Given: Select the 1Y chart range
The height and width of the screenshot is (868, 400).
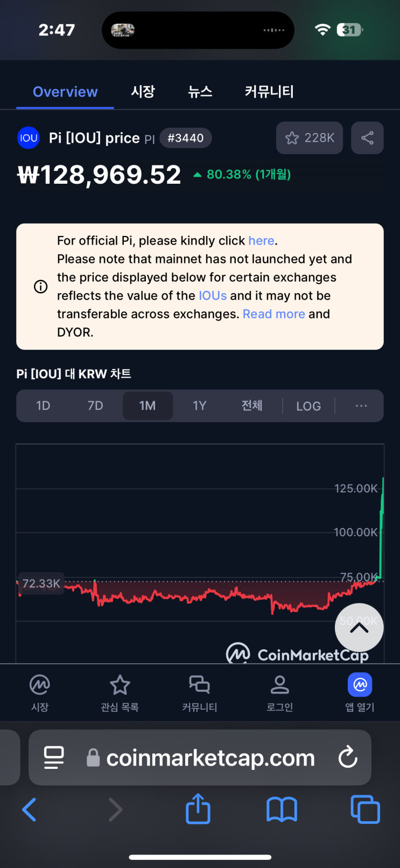Looking at the screenshot, I should coord(200,406).
